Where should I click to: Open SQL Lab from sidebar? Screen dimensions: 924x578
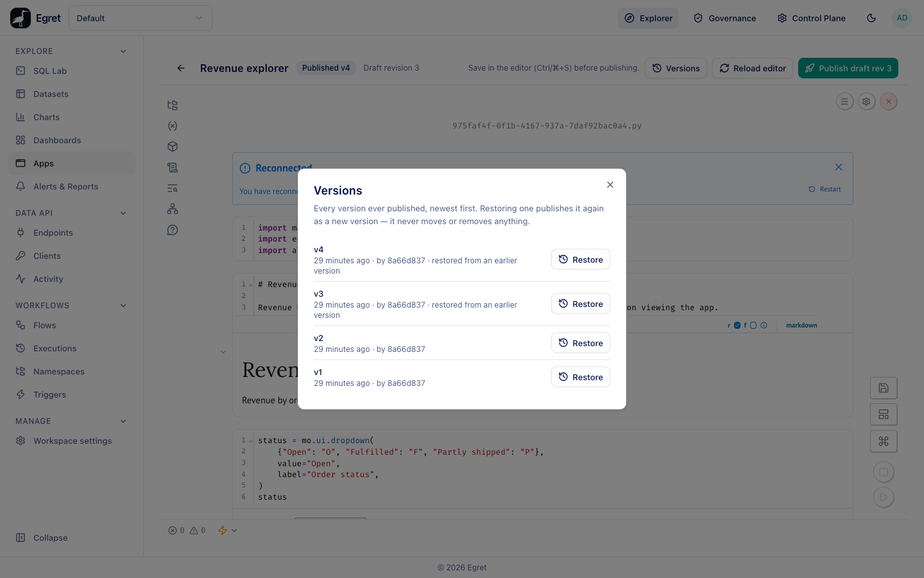72,71
